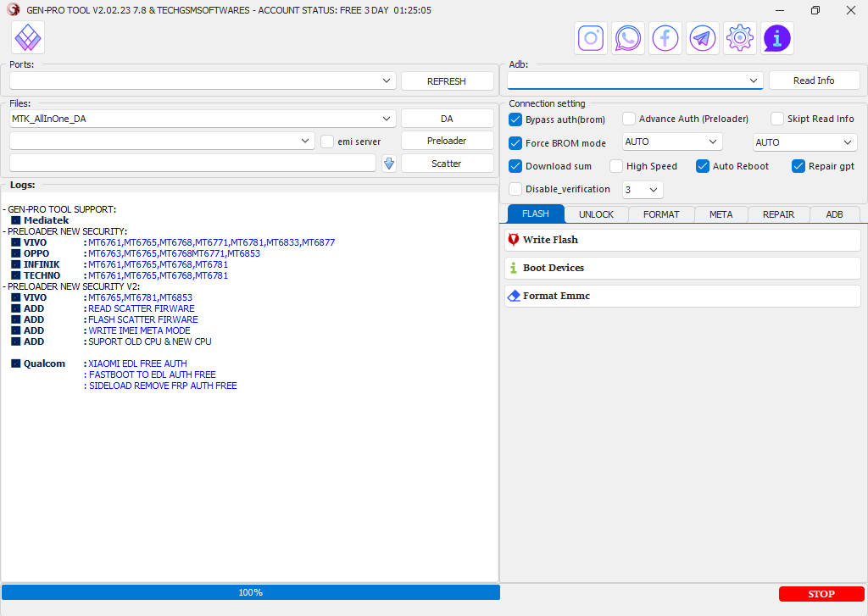Enable Skipt Read Info checkbox
This screenshot has width=868, height=616.
coord(777,119)
